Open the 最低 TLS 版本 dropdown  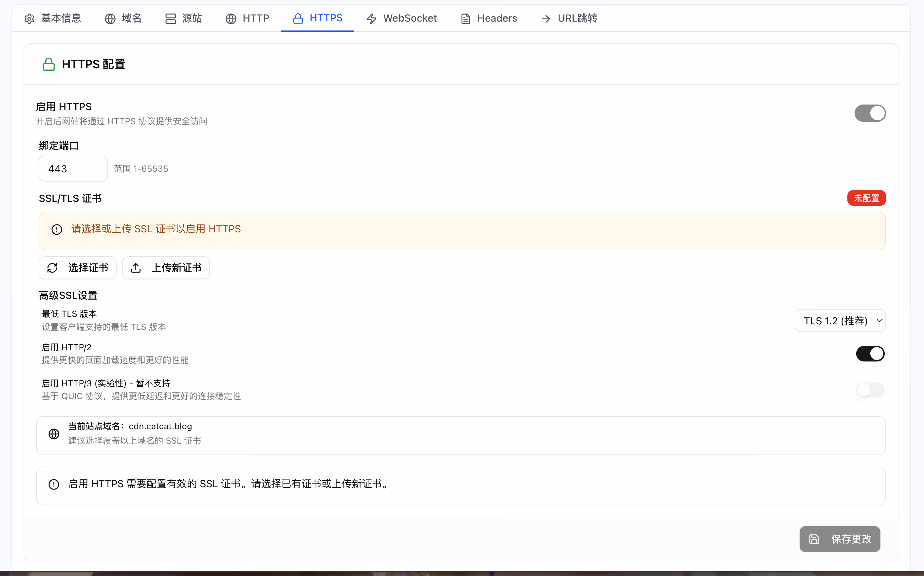(x=840, y=321)
